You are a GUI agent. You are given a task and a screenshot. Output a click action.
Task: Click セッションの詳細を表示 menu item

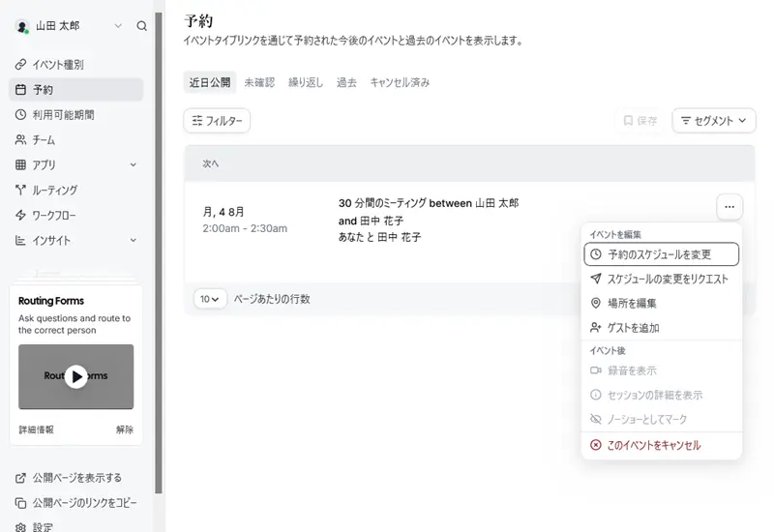pos(662,395)
